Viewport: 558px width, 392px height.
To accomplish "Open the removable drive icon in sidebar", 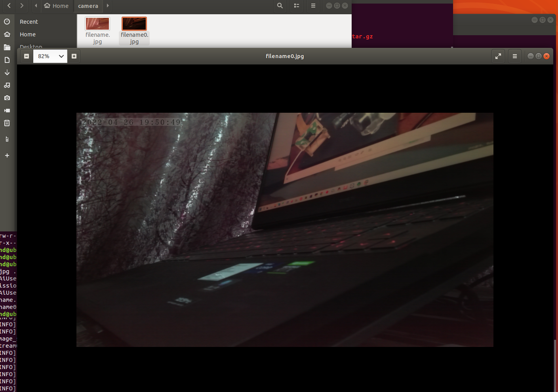I will tap(7, 139).
